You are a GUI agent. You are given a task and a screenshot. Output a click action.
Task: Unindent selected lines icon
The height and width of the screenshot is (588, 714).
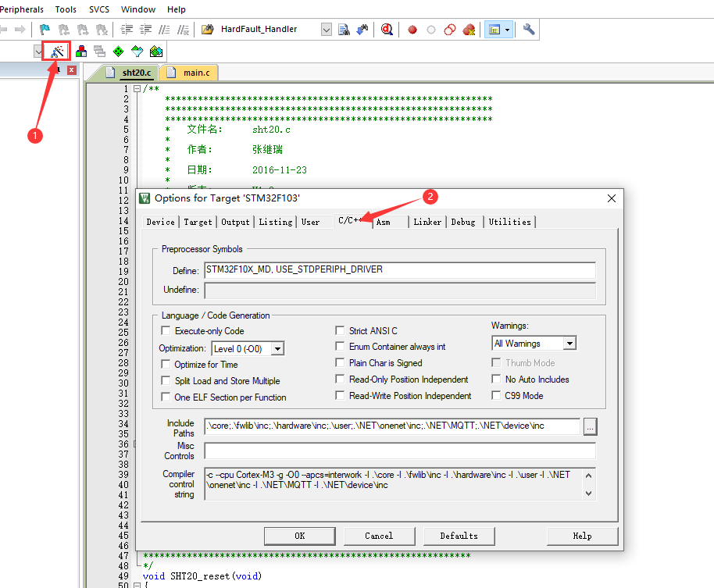[x=146, y=30]
